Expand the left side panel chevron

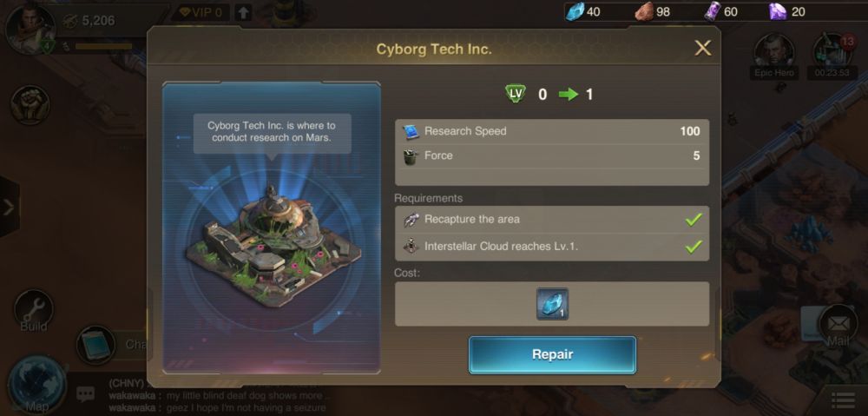point(9,208)
